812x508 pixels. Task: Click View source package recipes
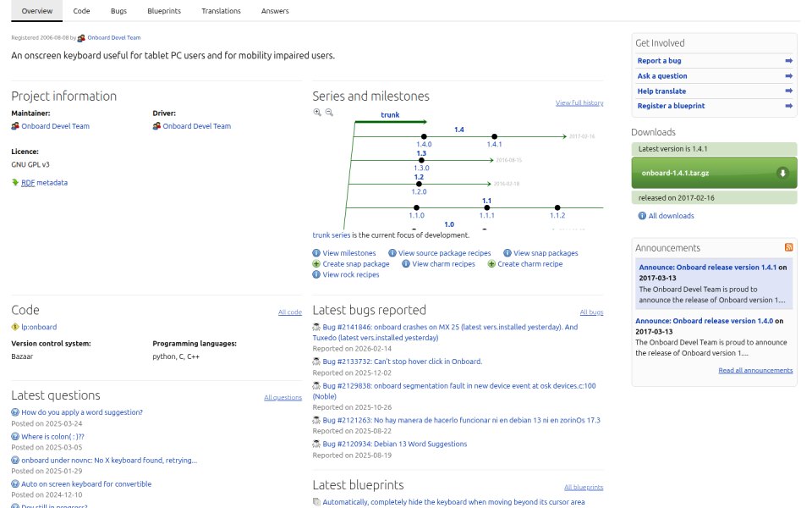[444, 253]
